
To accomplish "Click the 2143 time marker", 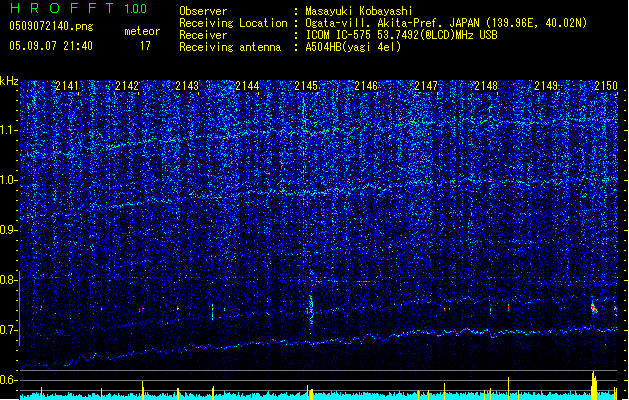I will point(187,87).
